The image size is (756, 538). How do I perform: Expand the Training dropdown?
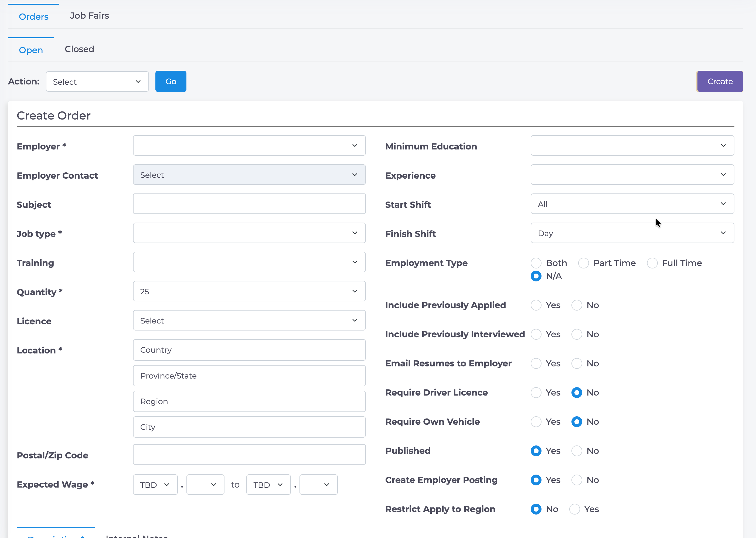pos(249,262)
